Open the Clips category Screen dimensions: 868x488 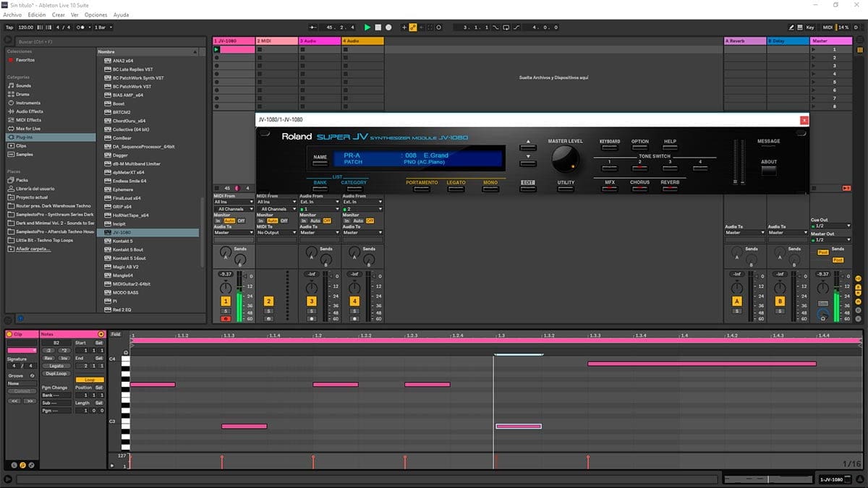21,145
